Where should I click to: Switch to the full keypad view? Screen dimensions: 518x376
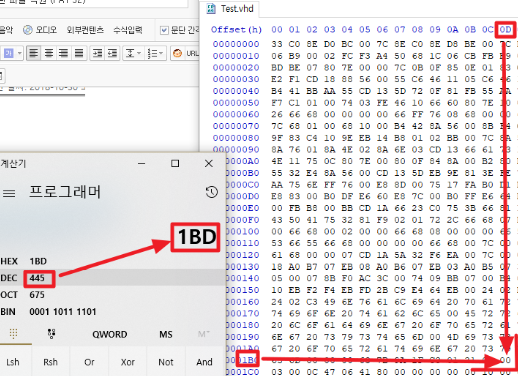13,333
